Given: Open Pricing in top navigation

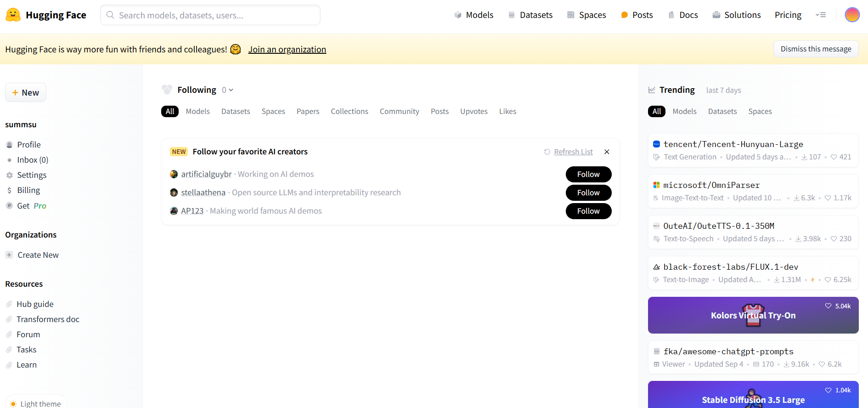Looking at the screenshot, I should 788,15.
